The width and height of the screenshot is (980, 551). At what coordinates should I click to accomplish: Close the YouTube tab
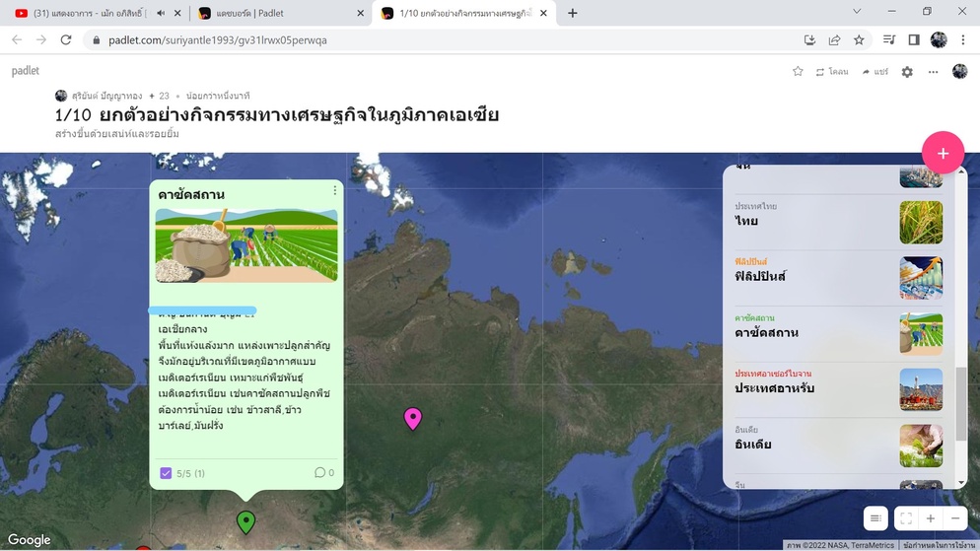pyautogui.click(x=177, y=13)
